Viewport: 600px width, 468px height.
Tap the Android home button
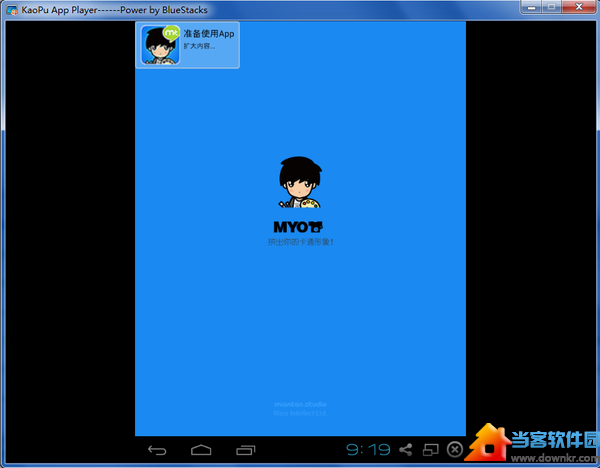tap(201, 450)
